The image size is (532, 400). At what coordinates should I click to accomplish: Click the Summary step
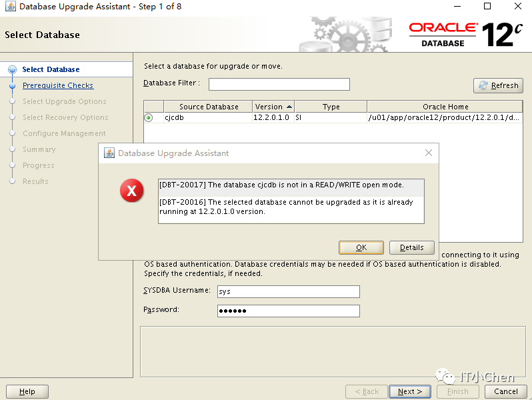[39, 149]
